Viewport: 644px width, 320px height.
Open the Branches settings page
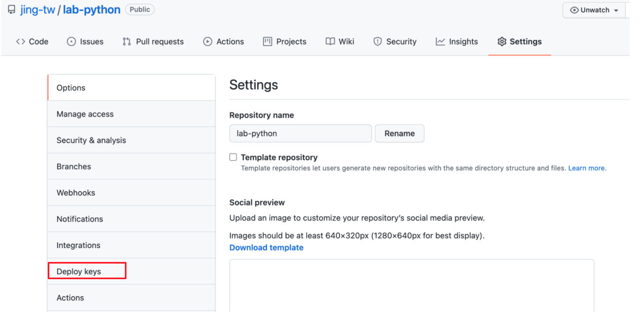(131, 167)
